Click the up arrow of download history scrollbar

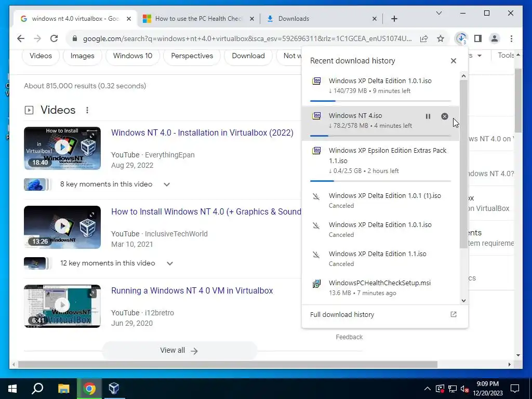coord(463,76)
